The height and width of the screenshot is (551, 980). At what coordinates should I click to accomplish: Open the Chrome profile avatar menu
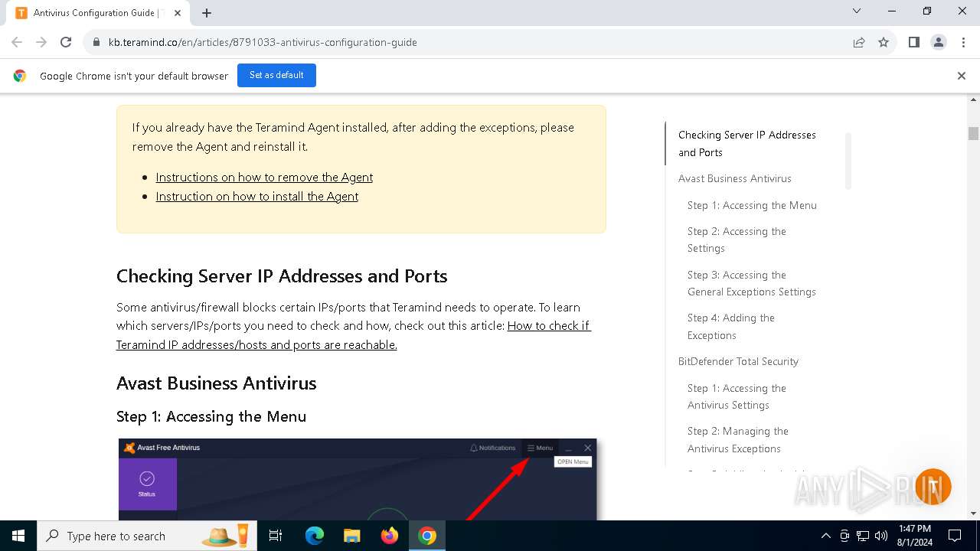(939, 42)
